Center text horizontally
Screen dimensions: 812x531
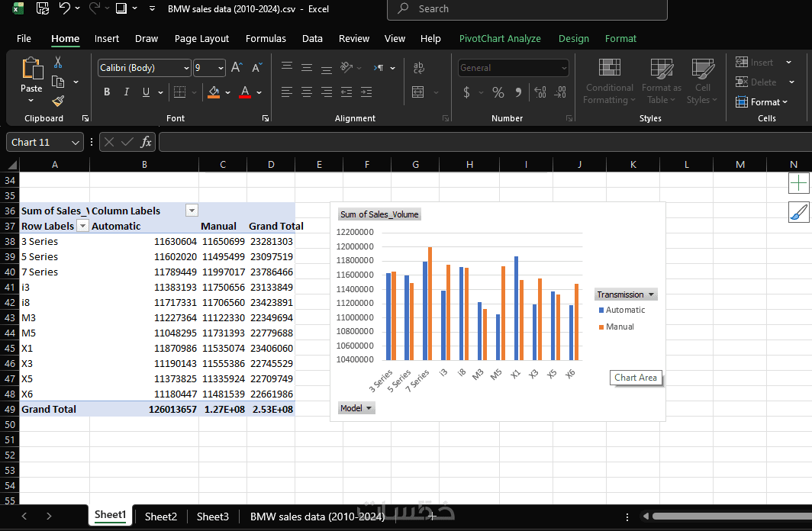pos(307,92)
